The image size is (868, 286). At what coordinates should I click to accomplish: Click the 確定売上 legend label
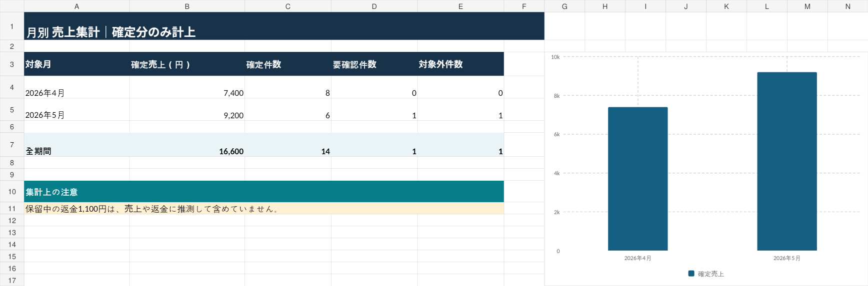(x=711, y=274)
